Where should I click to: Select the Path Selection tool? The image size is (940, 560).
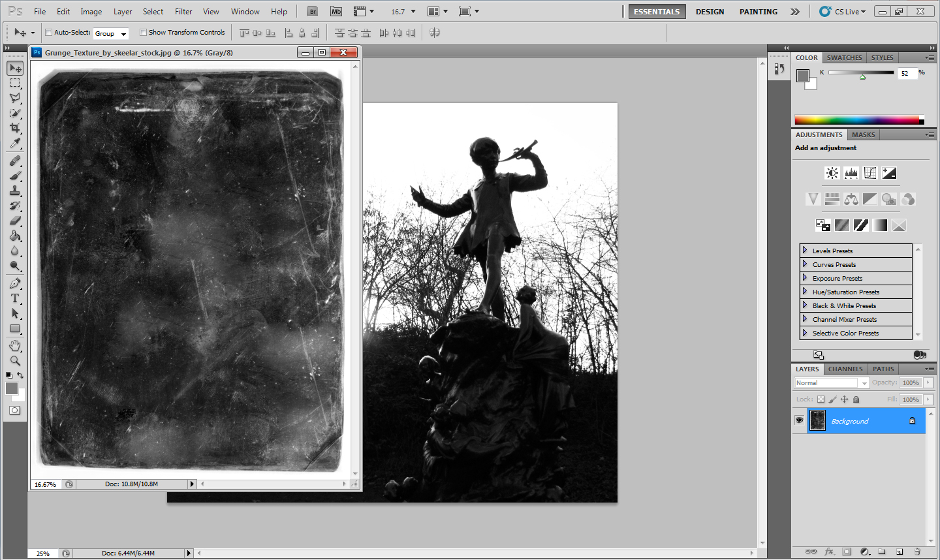[15, 313]
